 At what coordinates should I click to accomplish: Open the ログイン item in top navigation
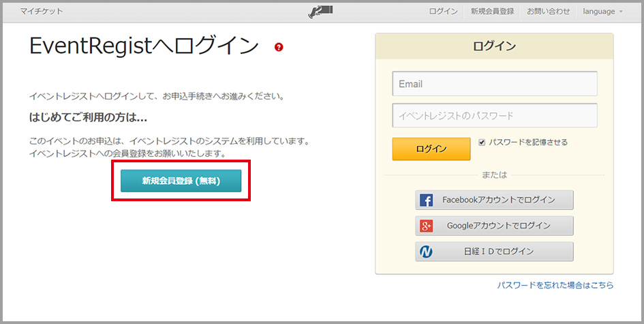(x=443, y=12)
